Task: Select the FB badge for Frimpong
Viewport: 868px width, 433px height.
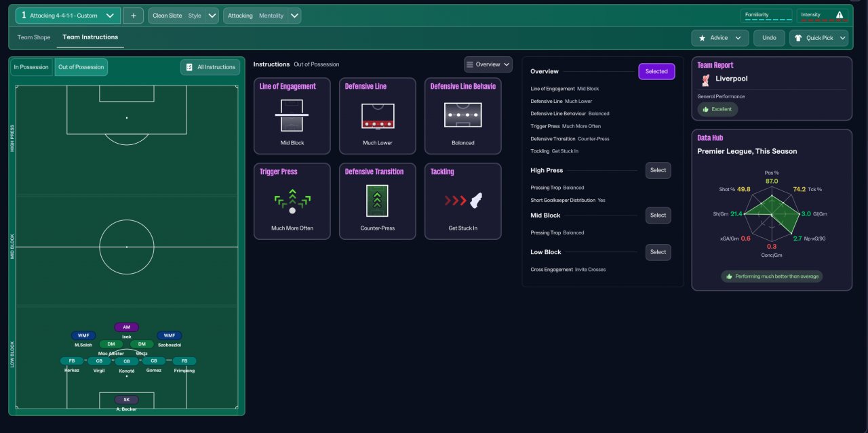Action: [x=184, y=361]
